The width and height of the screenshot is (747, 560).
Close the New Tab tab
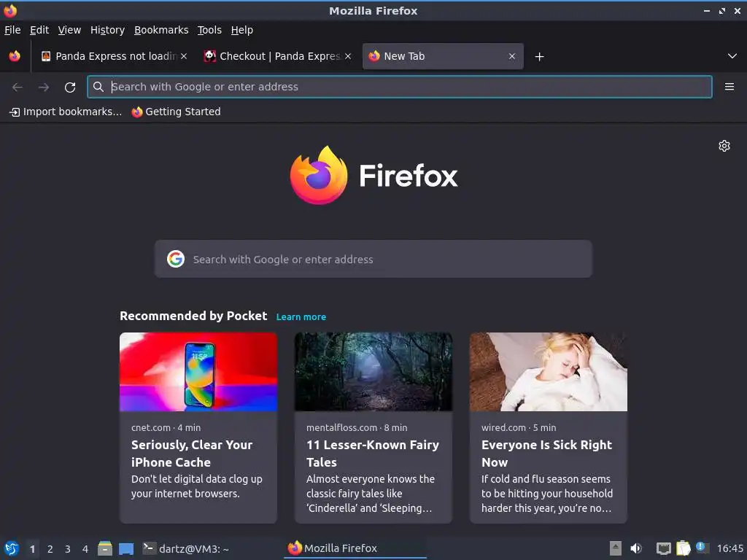[512, 56]
